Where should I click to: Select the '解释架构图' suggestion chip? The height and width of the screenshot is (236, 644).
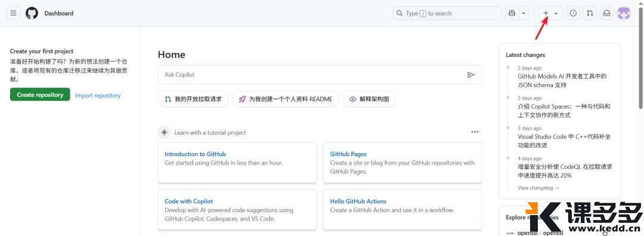coord(369,99)
